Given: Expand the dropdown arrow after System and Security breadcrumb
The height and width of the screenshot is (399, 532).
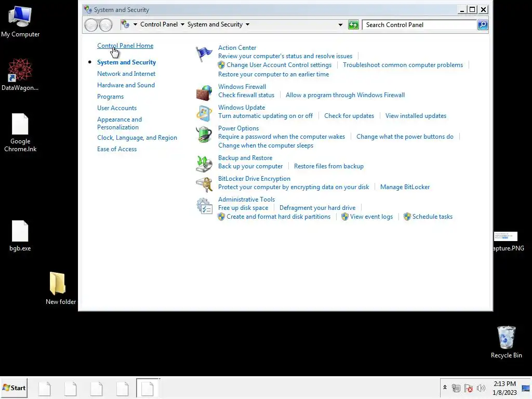Looking at the screenshot, I should [x=247, y=24].
